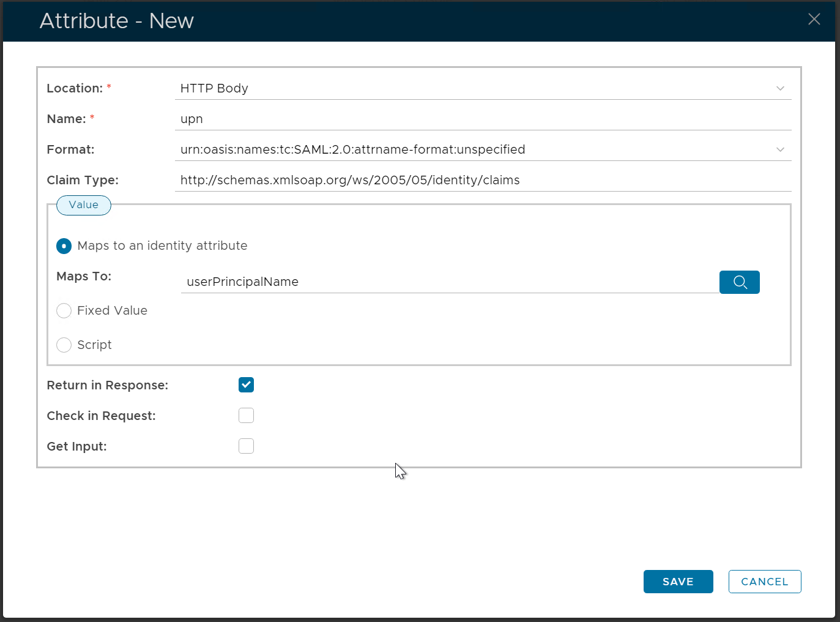Uncheck the Return in Response checkbox
The width and height of the screenshot is (840, 622).
[246, 385]
